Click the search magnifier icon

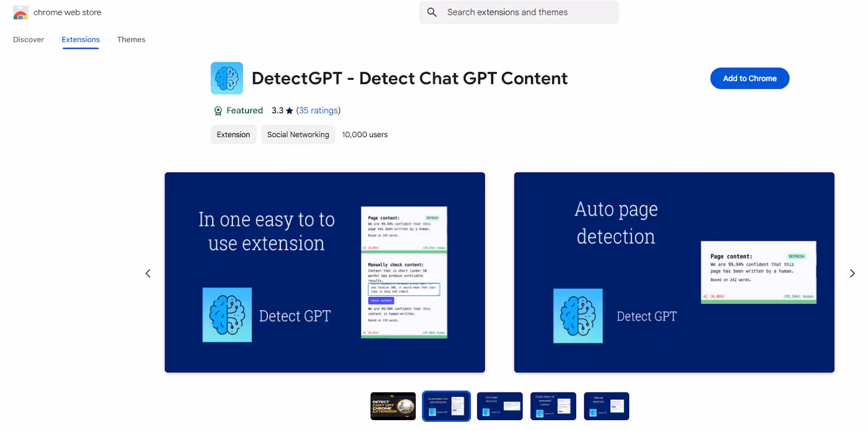coord(432,12)
